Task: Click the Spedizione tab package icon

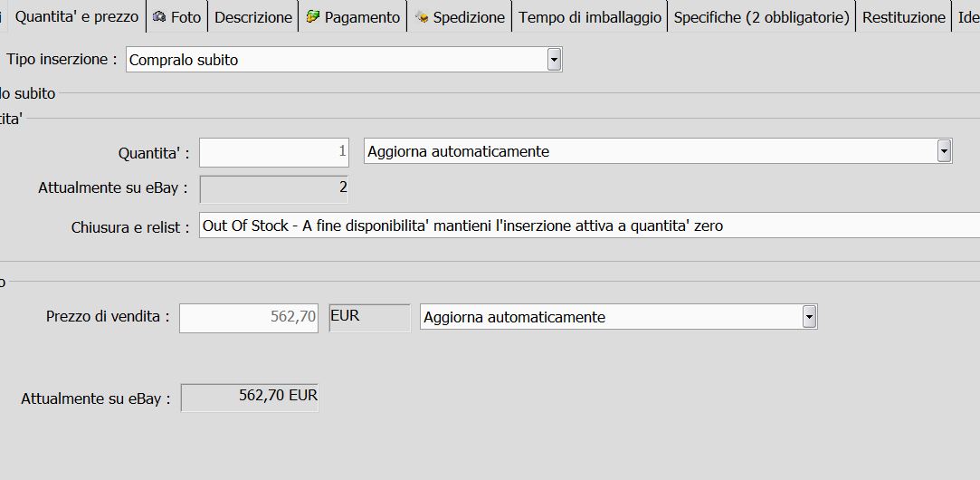Action: click(x=422, y=17)
